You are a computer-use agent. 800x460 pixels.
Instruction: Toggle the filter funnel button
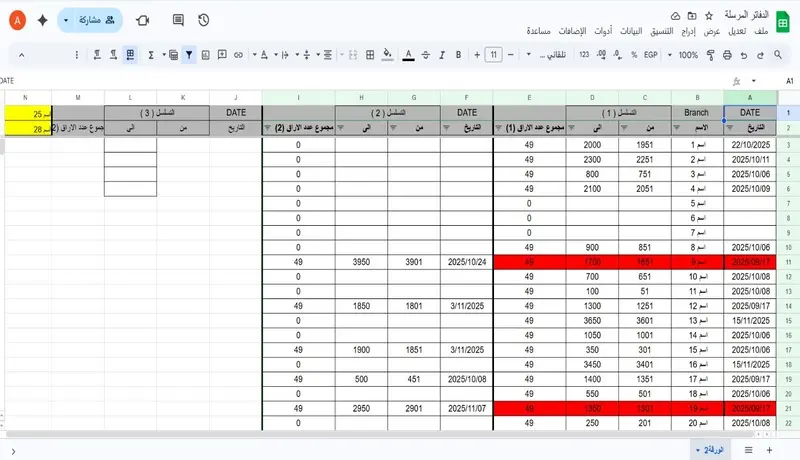(x=189, y=55)
